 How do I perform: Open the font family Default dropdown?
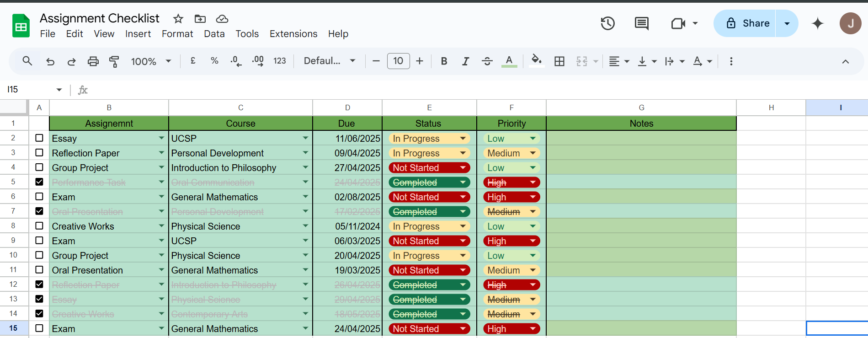[x=330, y=61]
